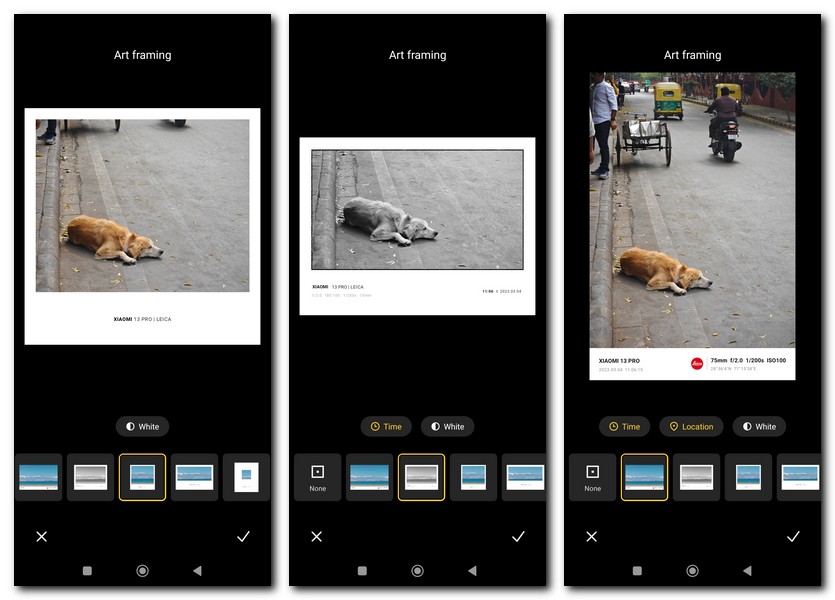This screenshot has width=835, height=600.
Task: Pick the highlighted grayscale frame thumbnail on middle screen
Action: click(x=421, y=477)
